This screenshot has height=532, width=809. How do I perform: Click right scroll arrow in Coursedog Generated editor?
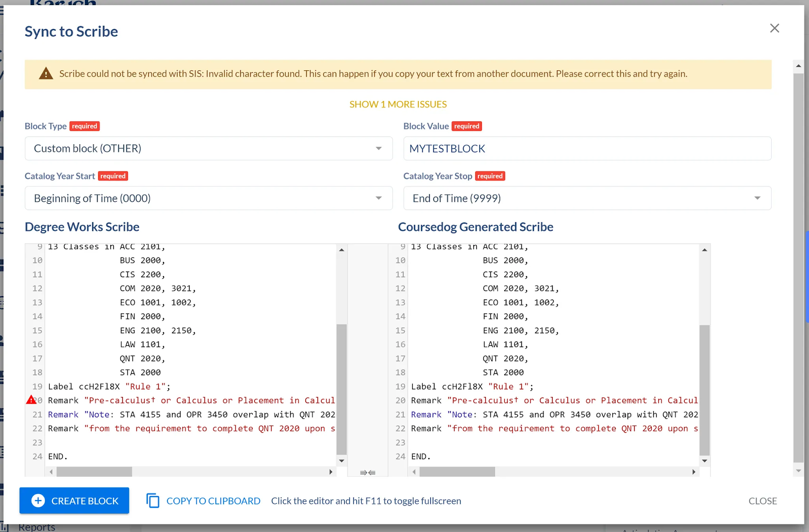(694, 472)
